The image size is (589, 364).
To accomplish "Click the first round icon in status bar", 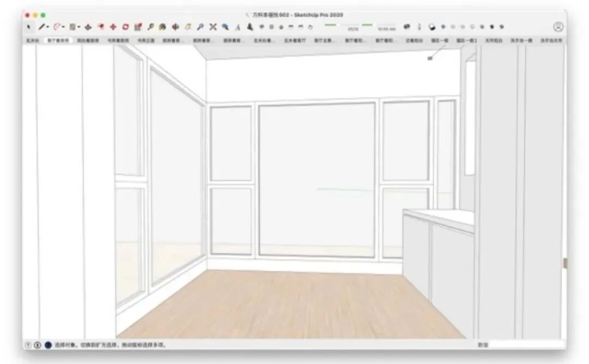I will (x=28, y=345).
